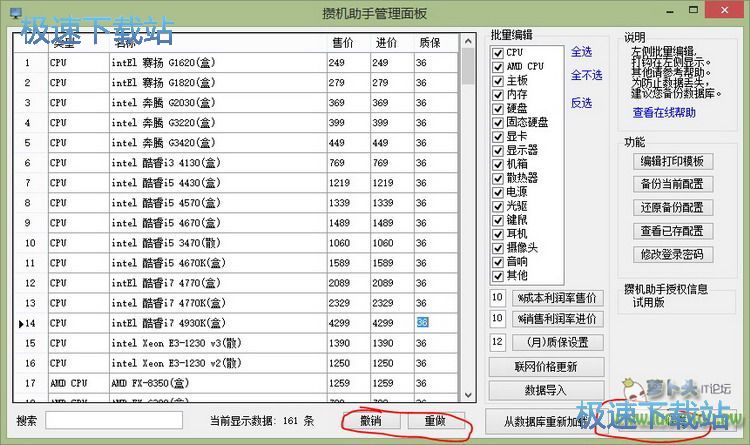750x445 pixels.
Task: Click the 撤销 undo button
Action: 371,421
